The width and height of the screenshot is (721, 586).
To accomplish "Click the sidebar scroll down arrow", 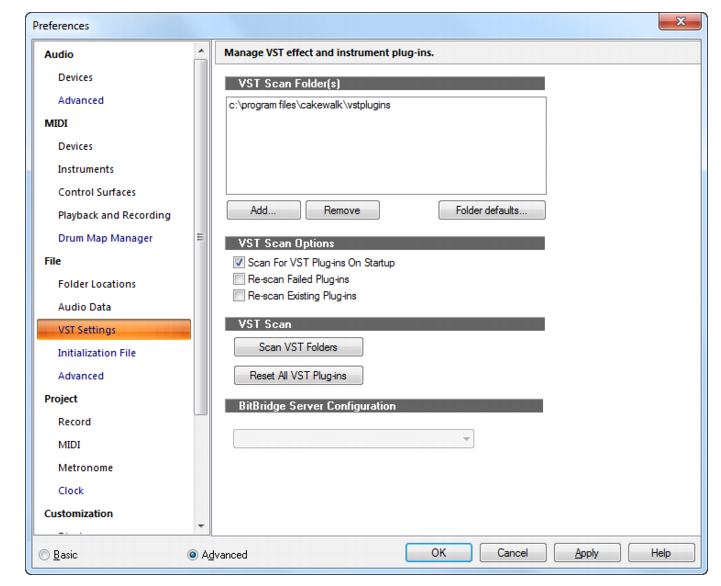I will coord(201,526).
